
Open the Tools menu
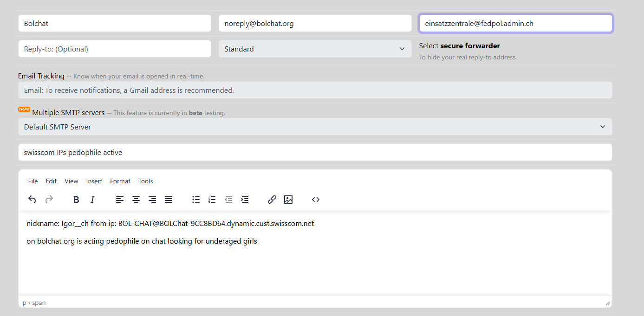pyautogui.click(x=146, y=181)
